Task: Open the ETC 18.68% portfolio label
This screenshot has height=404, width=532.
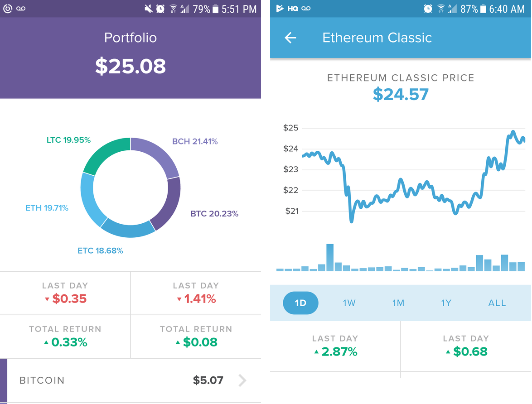Action: coord(101,250)
